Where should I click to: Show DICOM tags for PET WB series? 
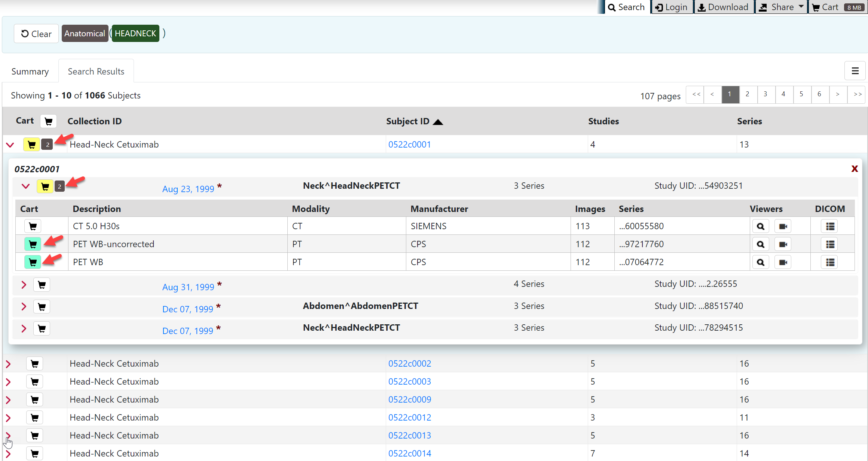coord(830,262)
